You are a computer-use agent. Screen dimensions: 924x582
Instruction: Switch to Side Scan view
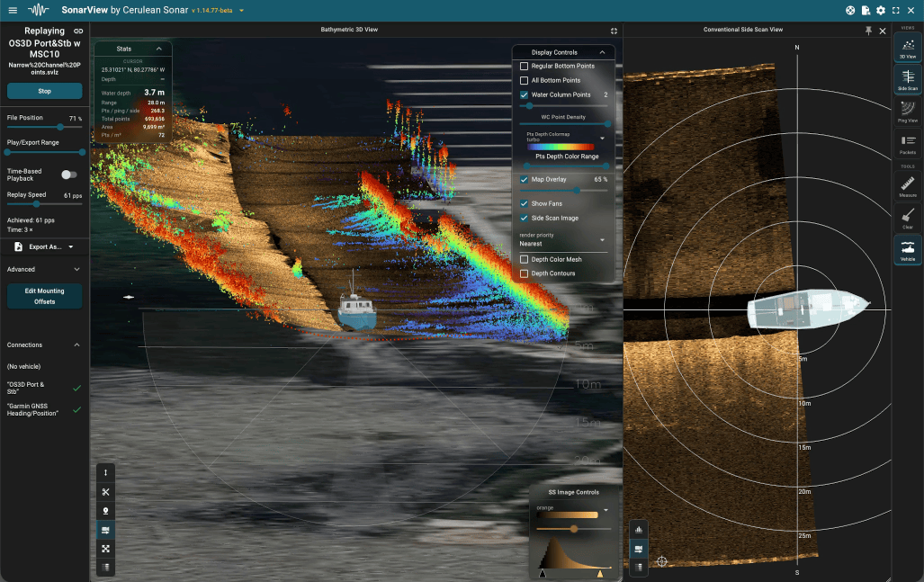908,79
